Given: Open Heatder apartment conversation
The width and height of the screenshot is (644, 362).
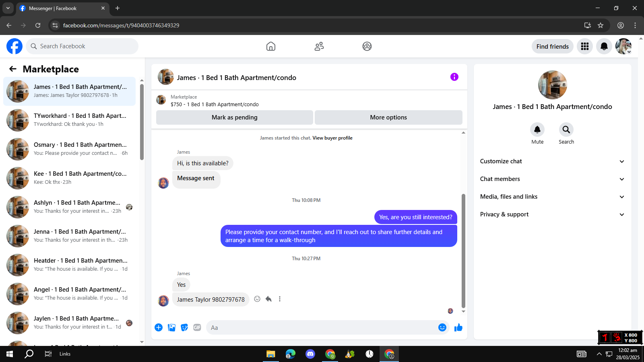Looking at the screenshot, I should pos(69,265).
